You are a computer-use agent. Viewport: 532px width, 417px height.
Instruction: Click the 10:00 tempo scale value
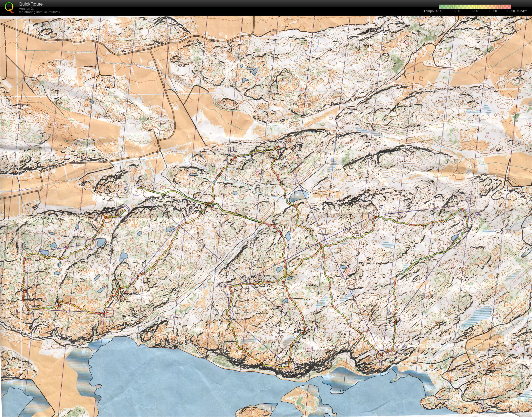[x=493, y=11]
